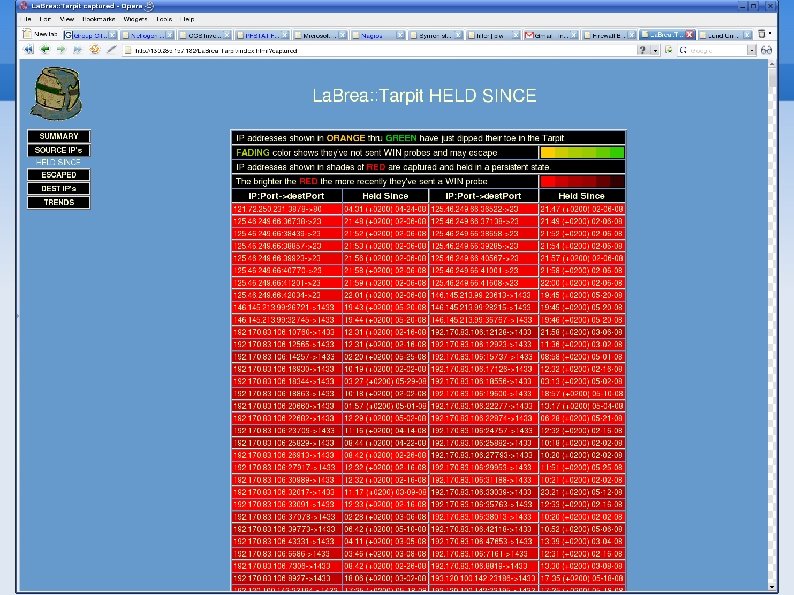Click the rewind navigation icon
The height and width of the screenshot is (595, 794).
click(x=28, y=50)
